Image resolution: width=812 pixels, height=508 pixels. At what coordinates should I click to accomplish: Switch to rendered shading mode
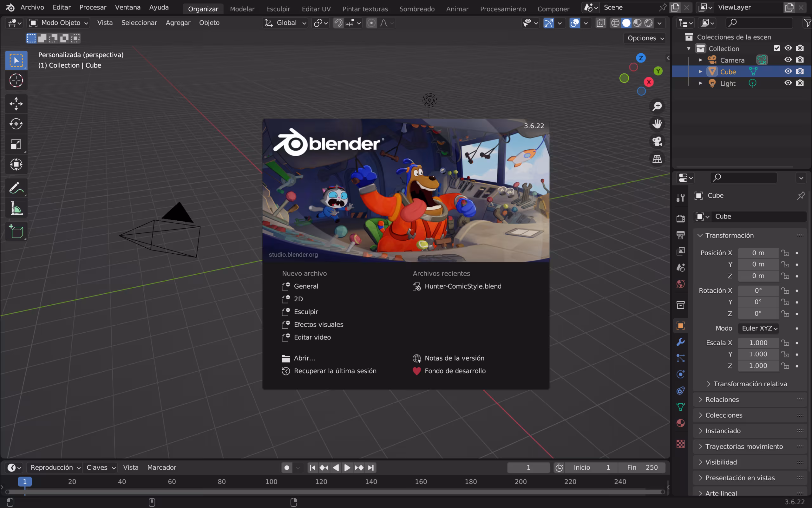(648, 23)
